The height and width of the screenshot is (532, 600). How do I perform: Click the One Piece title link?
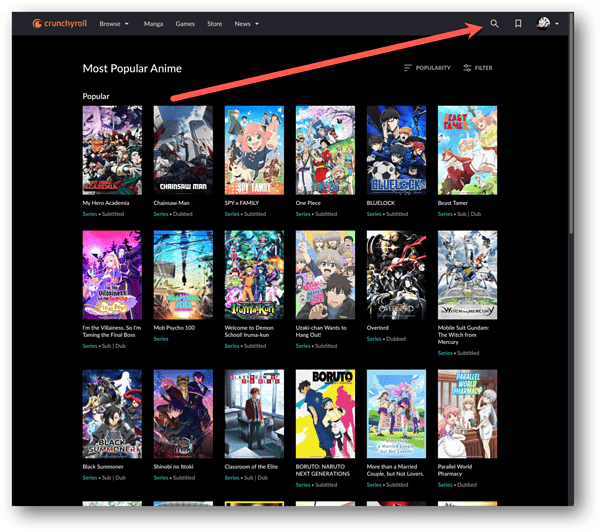(308, 203)
